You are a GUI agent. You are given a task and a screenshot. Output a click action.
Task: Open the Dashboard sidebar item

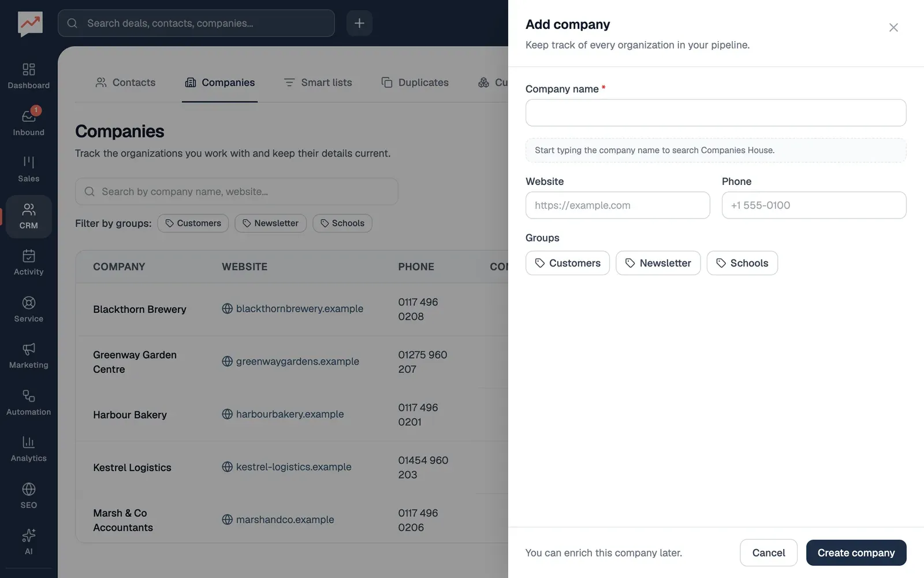click(28, 76)
